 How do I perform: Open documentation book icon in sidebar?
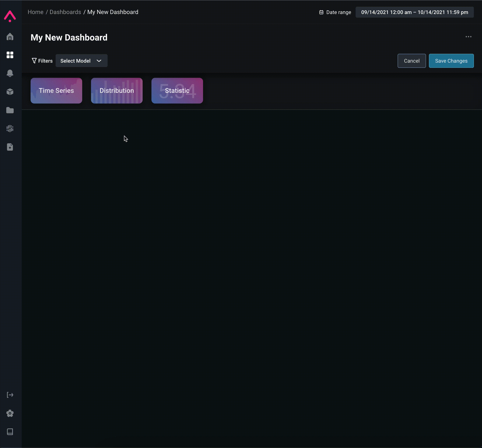(x=10, y=432)
